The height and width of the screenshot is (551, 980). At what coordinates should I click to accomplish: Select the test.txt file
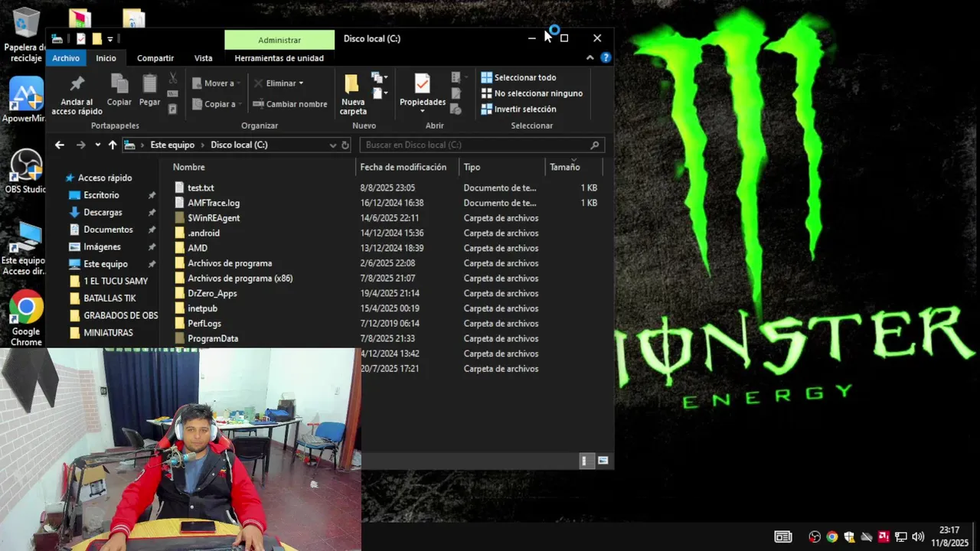point(201,187)
